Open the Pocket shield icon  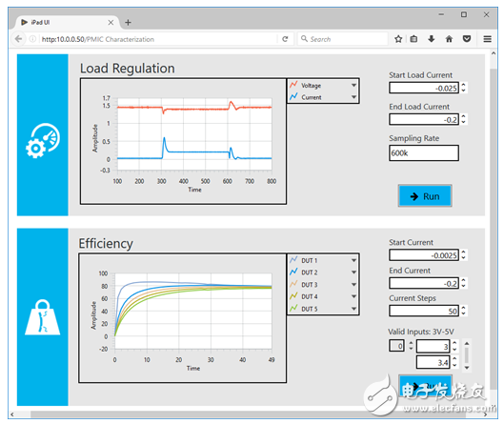(467, 39)
